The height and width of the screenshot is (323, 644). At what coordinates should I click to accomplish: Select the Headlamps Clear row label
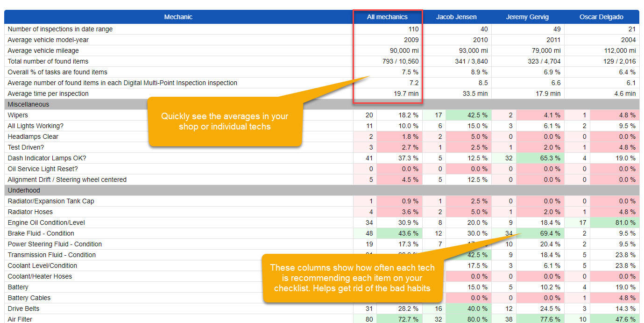pos(33,136)
